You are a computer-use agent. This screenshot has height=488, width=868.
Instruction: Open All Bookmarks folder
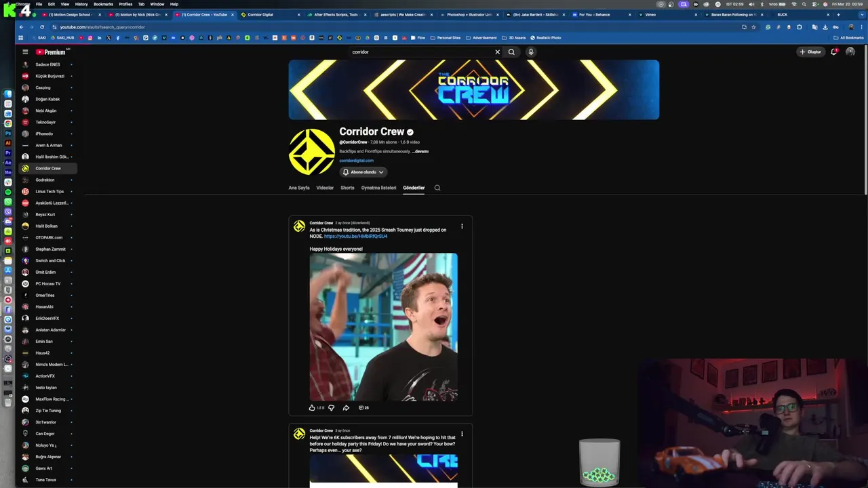pos(849,38)
